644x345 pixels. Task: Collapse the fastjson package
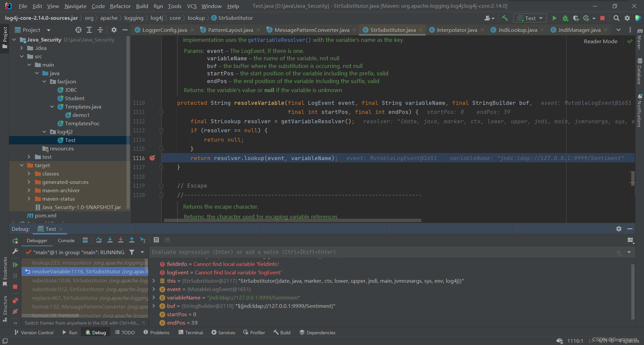click(44, 81)
